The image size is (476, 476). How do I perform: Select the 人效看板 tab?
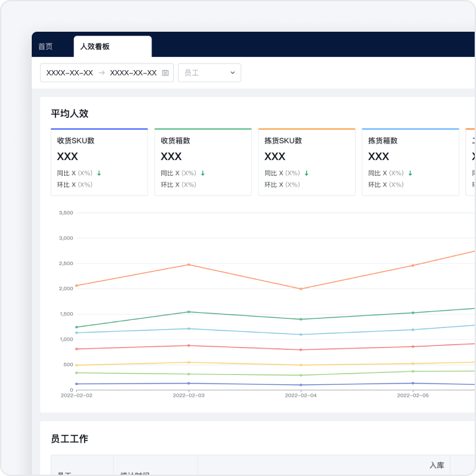tap(95, 46)
